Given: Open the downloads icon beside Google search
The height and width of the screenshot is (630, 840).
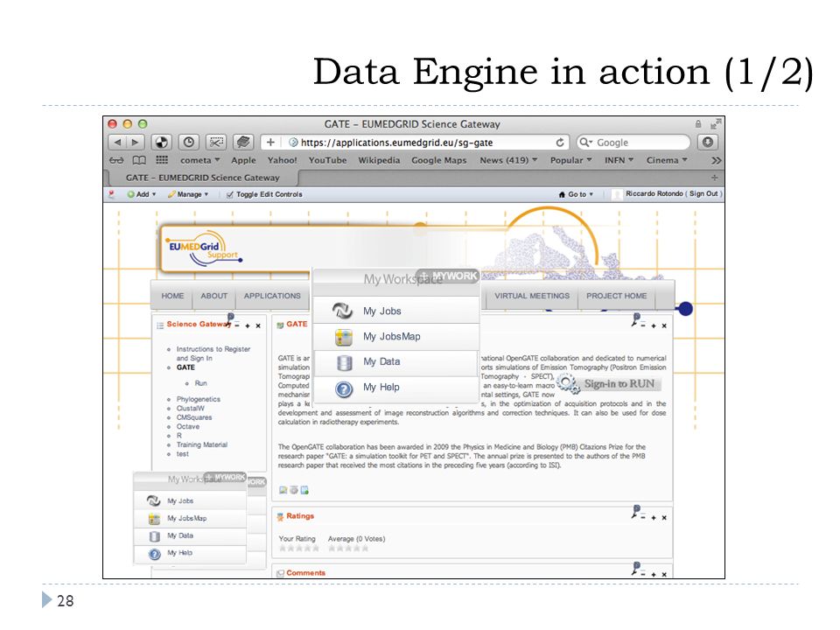Looking at the screenshot, I should pos(708,143).
